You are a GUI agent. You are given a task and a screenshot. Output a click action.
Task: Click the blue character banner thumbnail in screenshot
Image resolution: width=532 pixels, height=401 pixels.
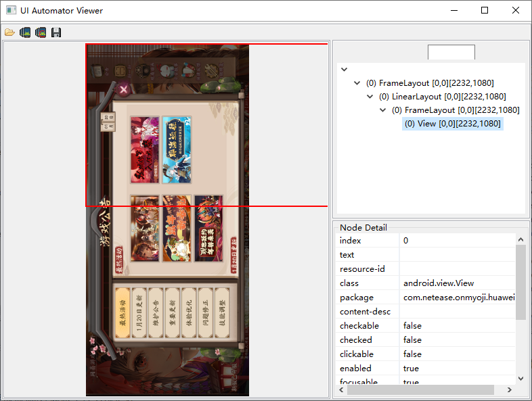pos(177,150)
